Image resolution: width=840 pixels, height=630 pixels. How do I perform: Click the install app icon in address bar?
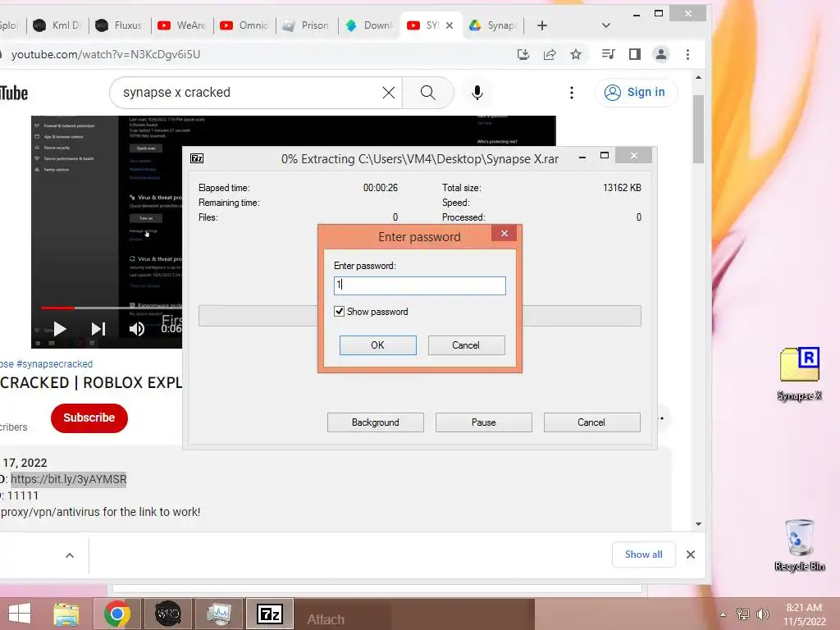[523, 54]
